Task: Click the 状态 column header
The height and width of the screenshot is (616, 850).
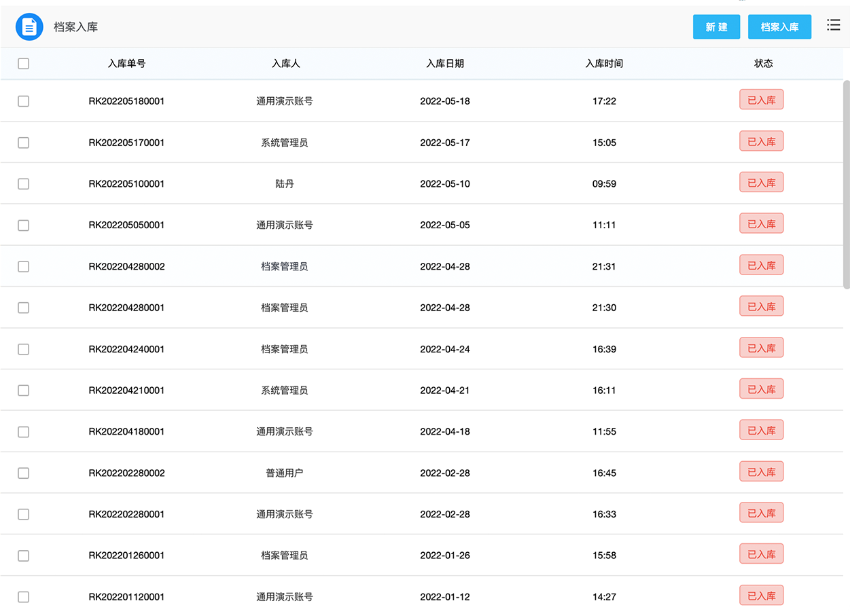Action: coord(763,64)
